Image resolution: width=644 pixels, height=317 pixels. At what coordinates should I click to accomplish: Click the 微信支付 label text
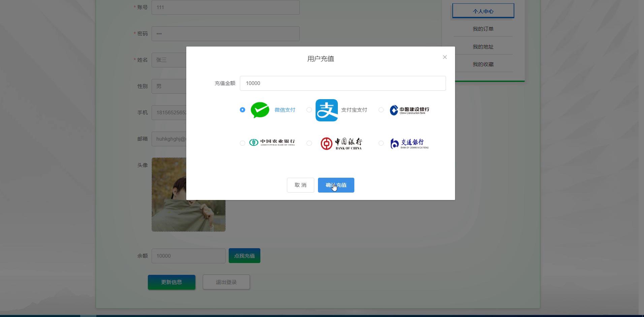[x=285, y=110]
